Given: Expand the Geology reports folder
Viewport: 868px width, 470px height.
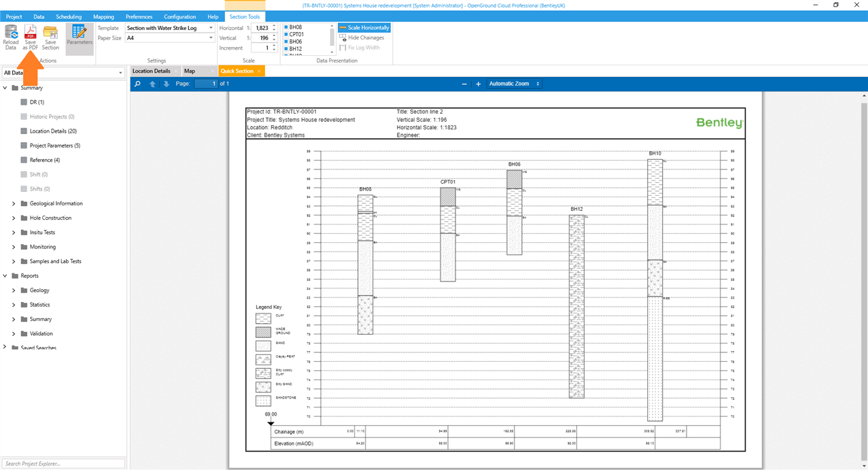Looking at the screenshot, I should click(x=14, y=290).
